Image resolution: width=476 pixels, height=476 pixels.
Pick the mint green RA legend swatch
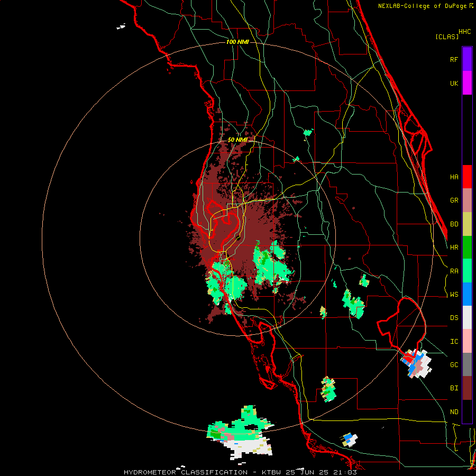[x=467, y=271]
